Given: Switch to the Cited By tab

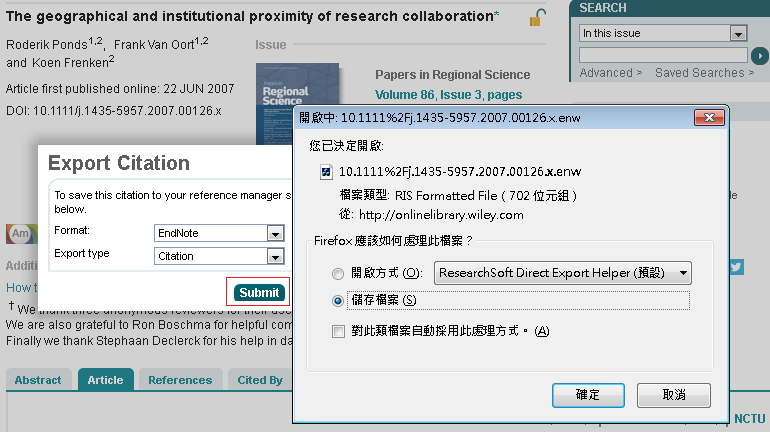Looking at the screenshot, I should 260,380.
